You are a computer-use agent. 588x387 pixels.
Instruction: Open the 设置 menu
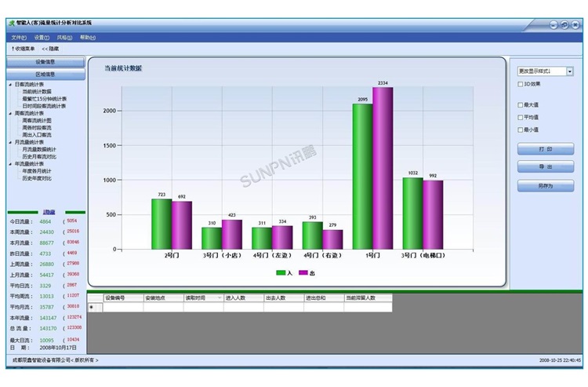42,37
